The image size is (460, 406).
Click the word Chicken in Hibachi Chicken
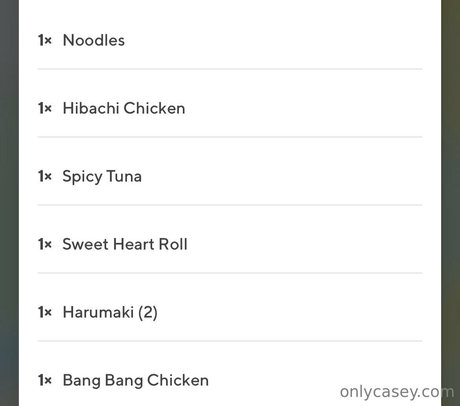[x=155, y=108]
